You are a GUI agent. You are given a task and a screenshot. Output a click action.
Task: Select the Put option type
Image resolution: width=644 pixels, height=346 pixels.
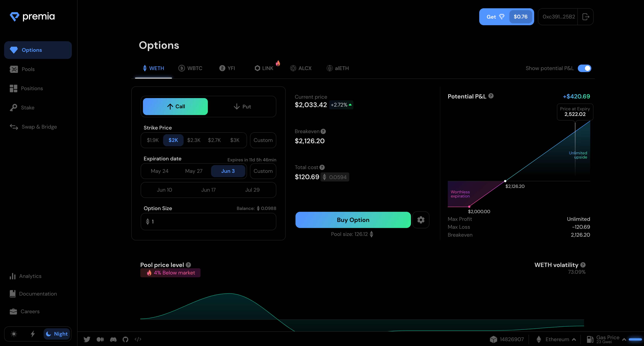pyautogui.click(x=242, y=107)
